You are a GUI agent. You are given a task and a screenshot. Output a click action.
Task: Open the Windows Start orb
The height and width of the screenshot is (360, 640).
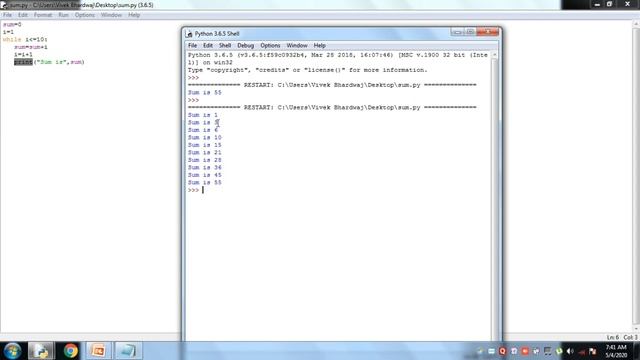[x=12, y=351]
